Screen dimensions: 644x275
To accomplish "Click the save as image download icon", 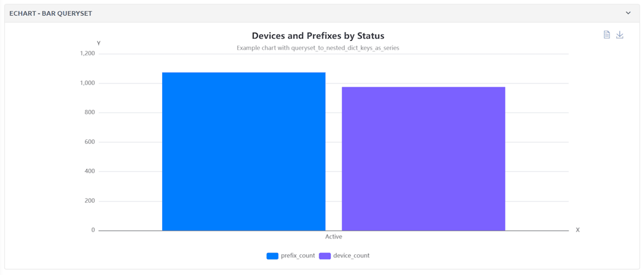I will (x=619, y=35).
